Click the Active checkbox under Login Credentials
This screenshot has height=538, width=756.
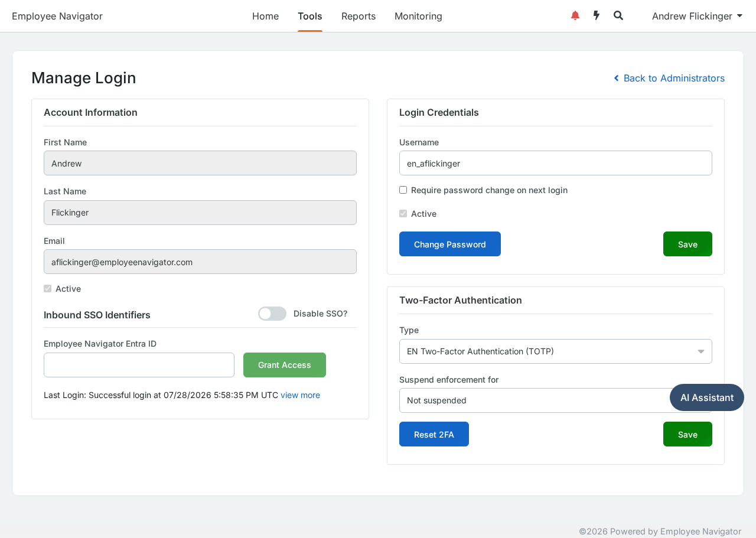[403, 214]
